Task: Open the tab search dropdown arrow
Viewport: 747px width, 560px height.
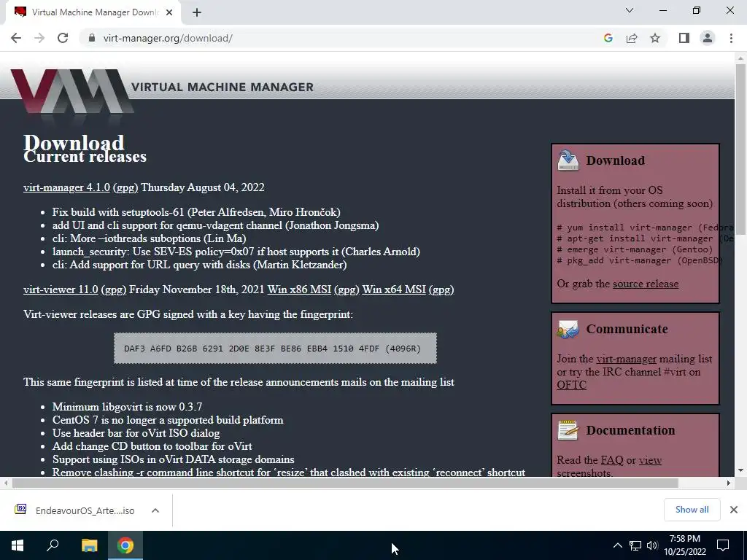Action: (630, 10)
